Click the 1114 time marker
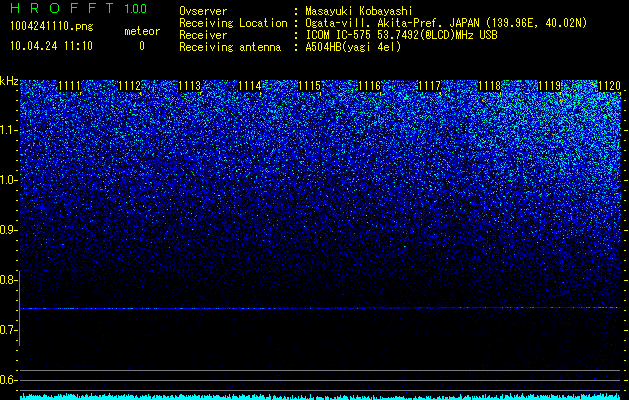Screen dimensions: 629x400 tap(250, 86)
